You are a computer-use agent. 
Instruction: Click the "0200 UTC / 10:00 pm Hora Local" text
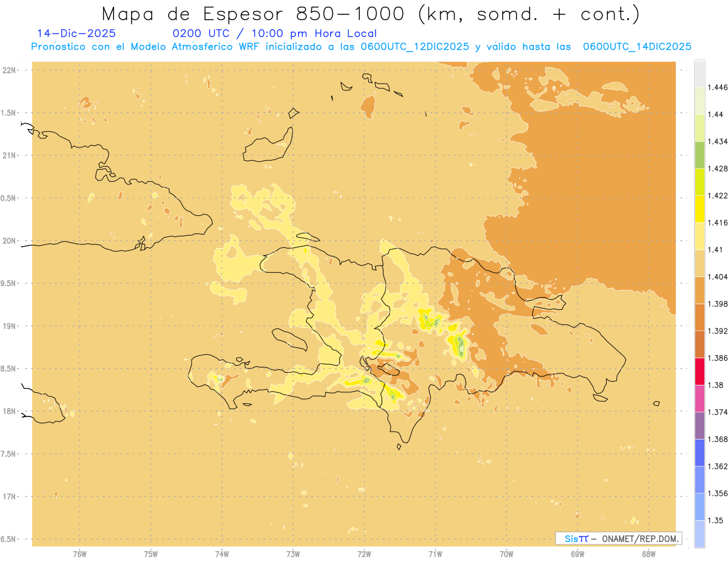(275, 34)
